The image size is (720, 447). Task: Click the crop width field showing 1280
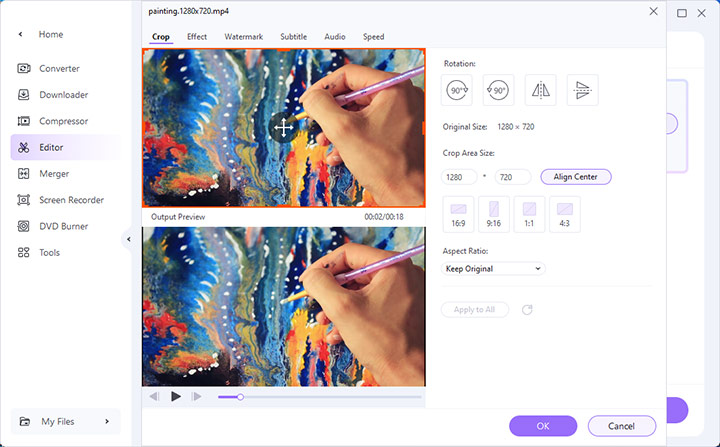459,177
